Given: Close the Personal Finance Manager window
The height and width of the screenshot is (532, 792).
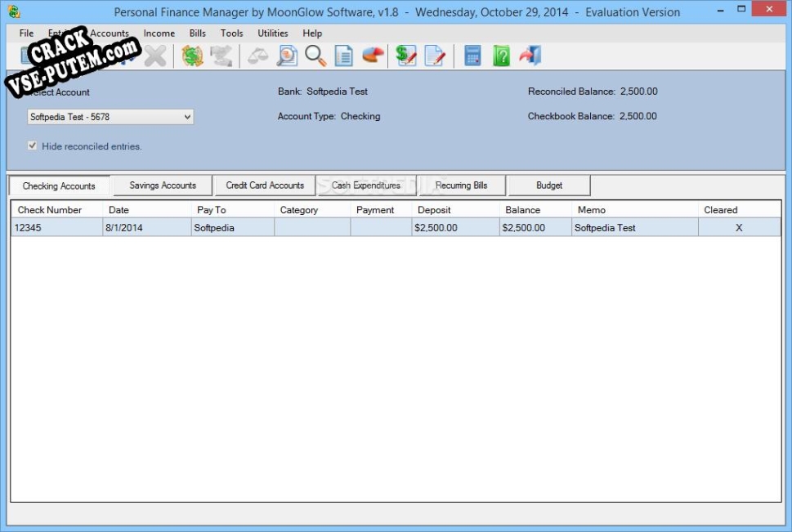Looking at the screenshot, I should 769,9.
